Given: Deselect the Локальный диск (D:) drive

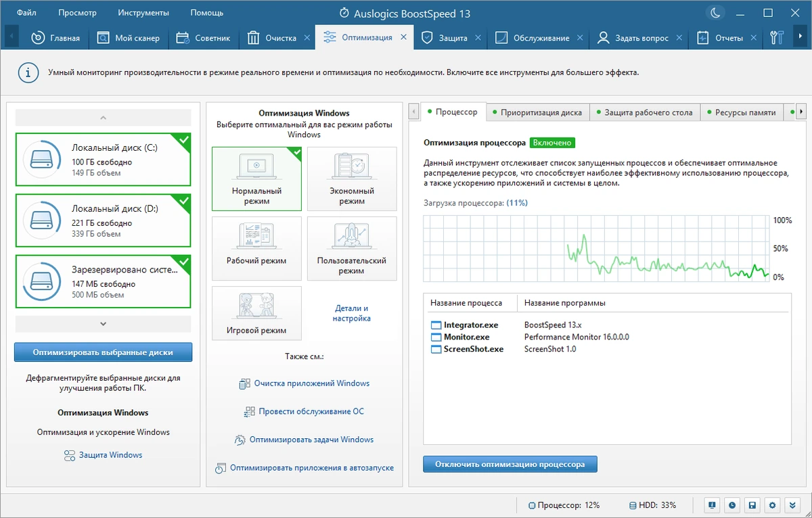Looking at the screenshot, I should tap(103, 220).
